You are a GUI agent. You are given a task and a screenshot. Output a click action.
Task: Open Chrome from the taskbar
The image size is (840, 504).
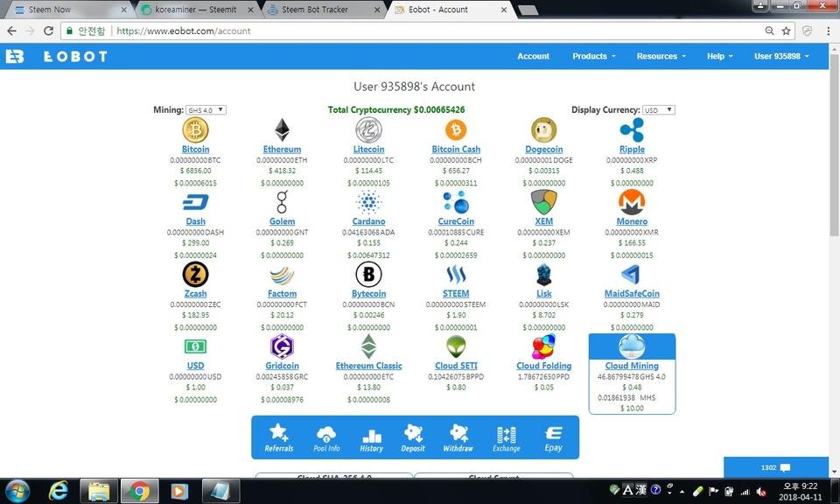click(x=139, y=491)
